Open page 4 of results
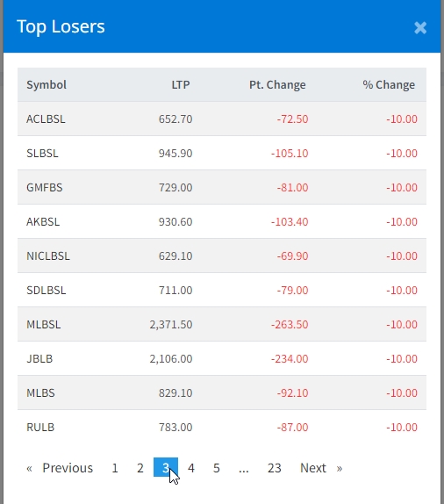Viewport: 444px width, 504px height. point(190,468)
